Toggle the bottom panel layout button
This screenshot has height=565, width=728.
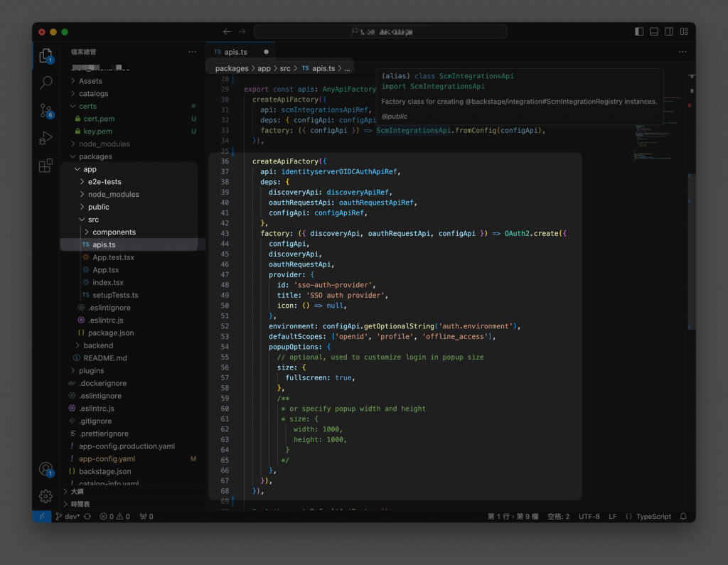(x=654, y=31)
